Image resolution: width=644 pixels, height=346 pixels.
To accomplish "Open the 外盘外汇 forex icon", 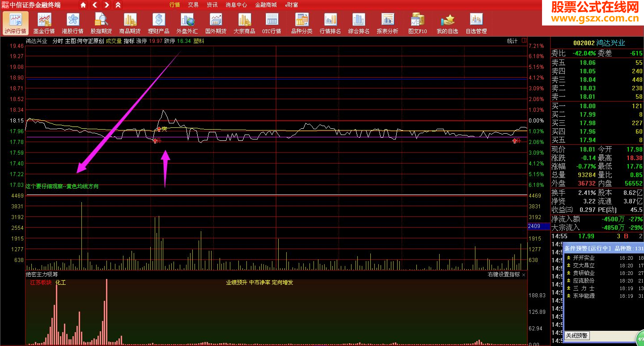I will click(187, 23).
